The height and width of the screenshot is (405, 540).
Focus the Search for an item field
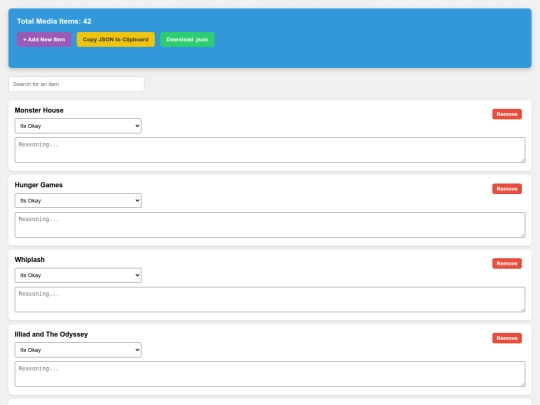tap(76, 84)
